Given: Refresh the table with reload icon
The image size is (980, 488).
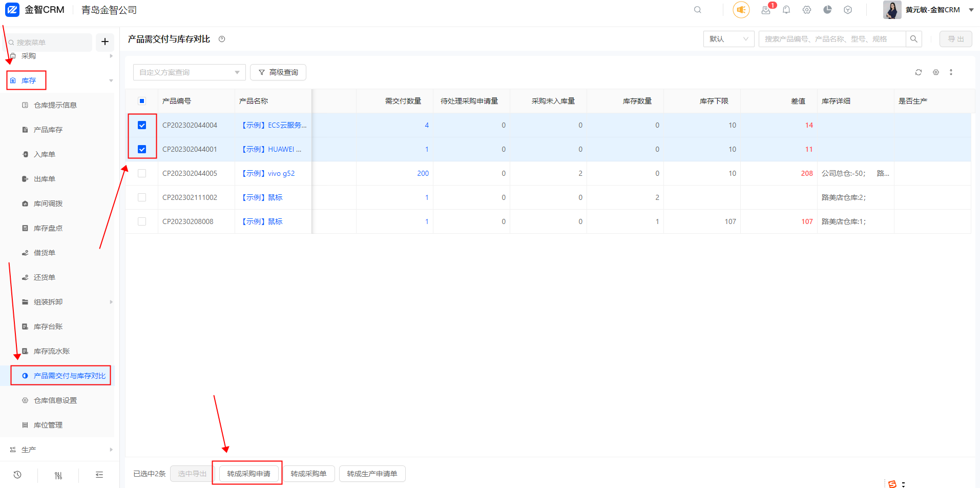Looking at the screenshot, I should coord(919,72).
